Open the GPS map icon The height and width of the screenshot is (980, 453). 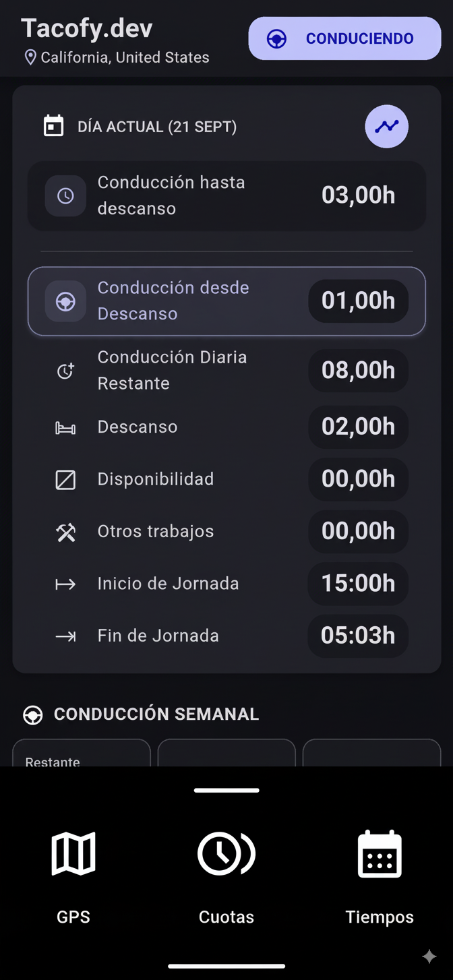pos(73,853)
